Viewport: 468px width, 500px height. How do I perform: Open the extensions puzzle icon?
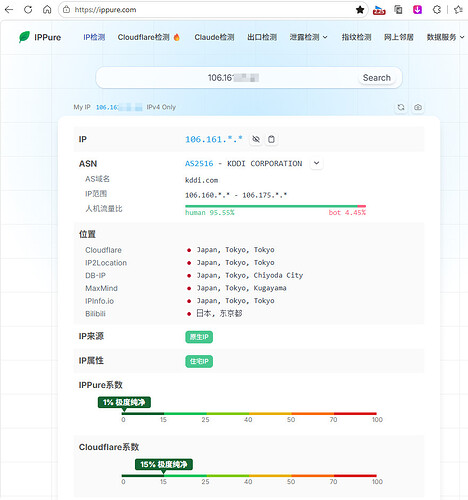pos(437,10)
